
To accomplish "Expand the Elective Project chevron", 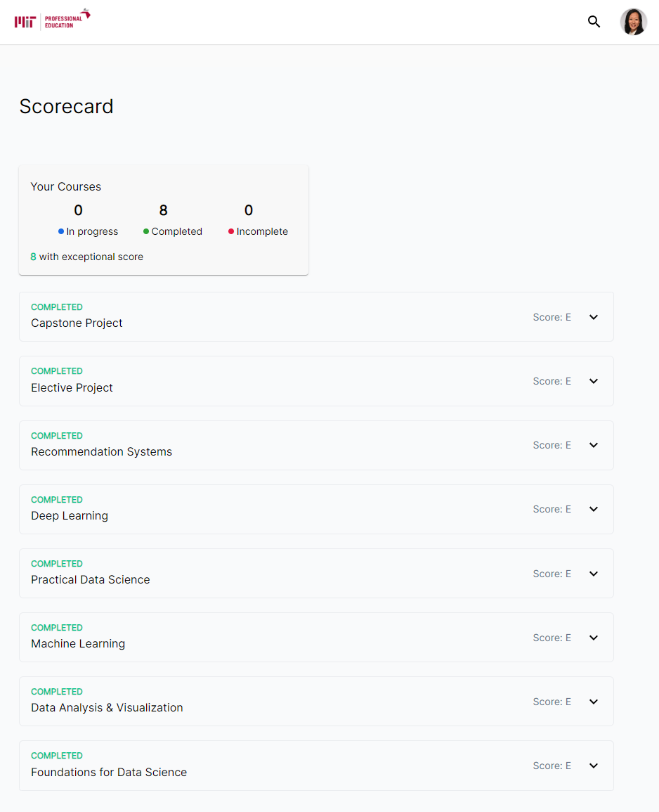I will pyautogui.click(x=594, y=381).
